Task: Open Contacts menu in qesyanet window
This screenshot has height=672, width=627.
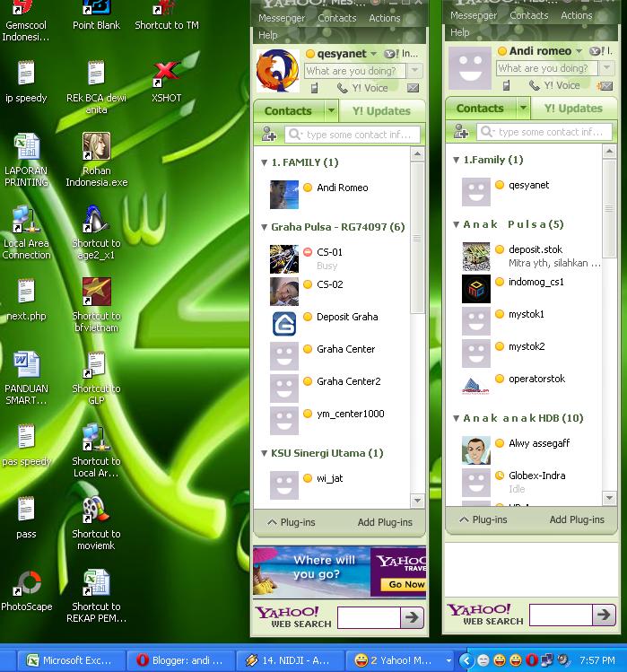Action: tap(337, 18)
